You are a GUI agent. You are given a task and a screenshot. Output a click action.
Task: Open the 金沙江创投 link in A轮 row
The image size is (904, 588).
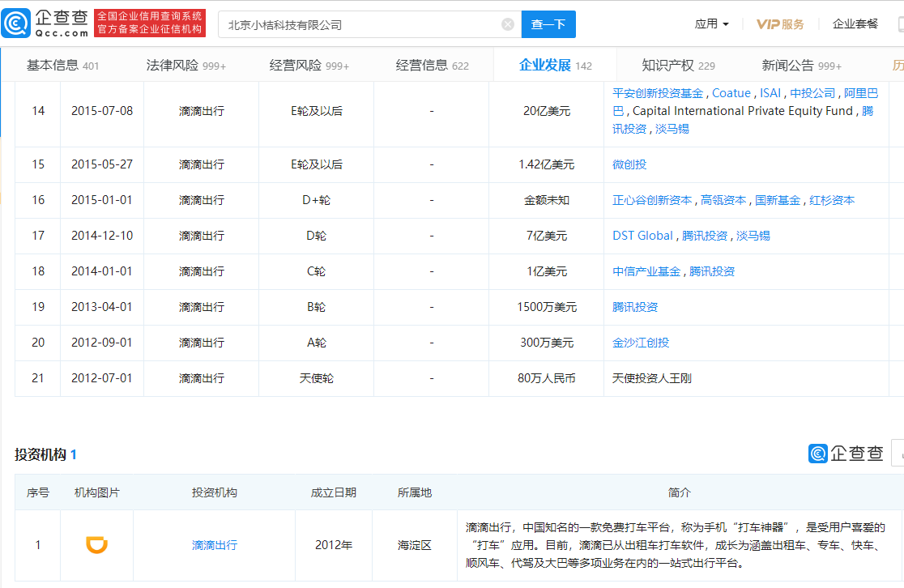pyautogui.click(x=640, y=342)
